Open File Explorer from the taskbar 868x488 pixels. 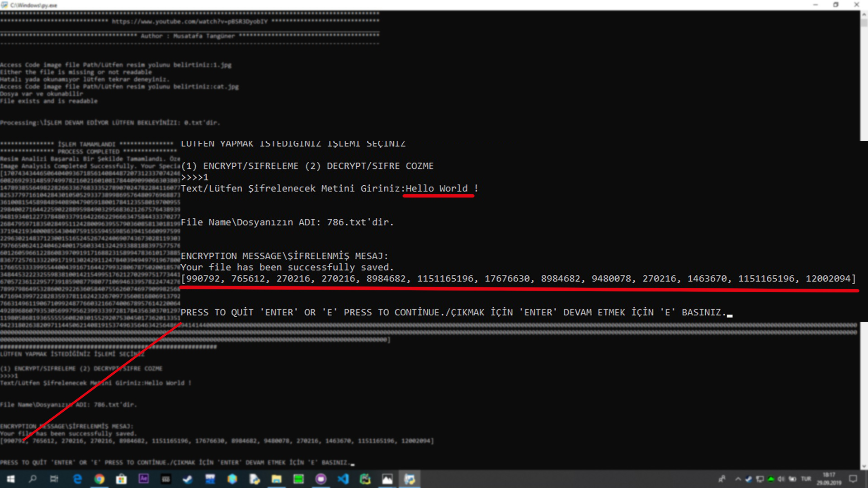(276, 479)
